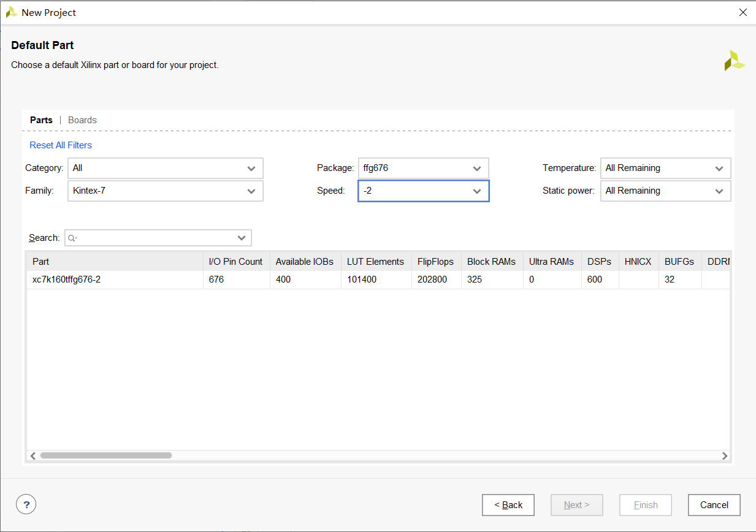
Task: Expand the Speed -2 dropdown
Action: click(x=423, y=191)
